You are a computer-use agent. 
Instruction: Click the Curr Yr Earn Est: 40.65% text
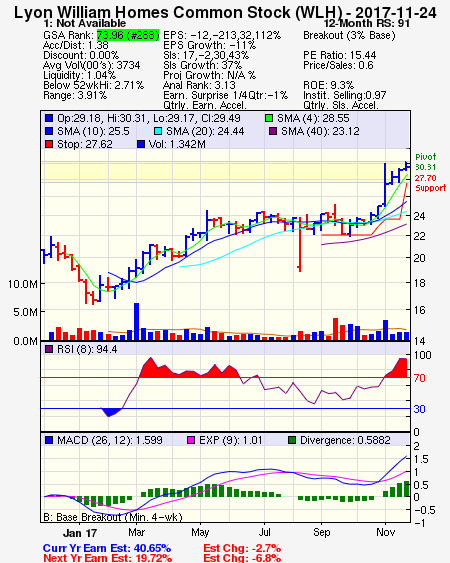107,548
